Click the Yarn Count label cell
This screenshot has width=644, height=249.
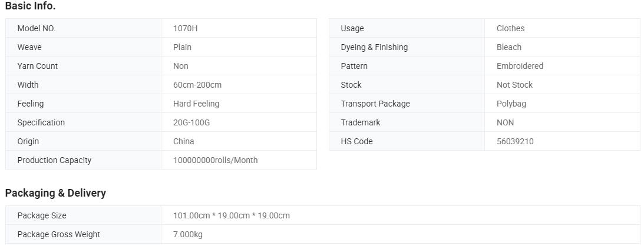pyautogui.click(x=84, y=66)
